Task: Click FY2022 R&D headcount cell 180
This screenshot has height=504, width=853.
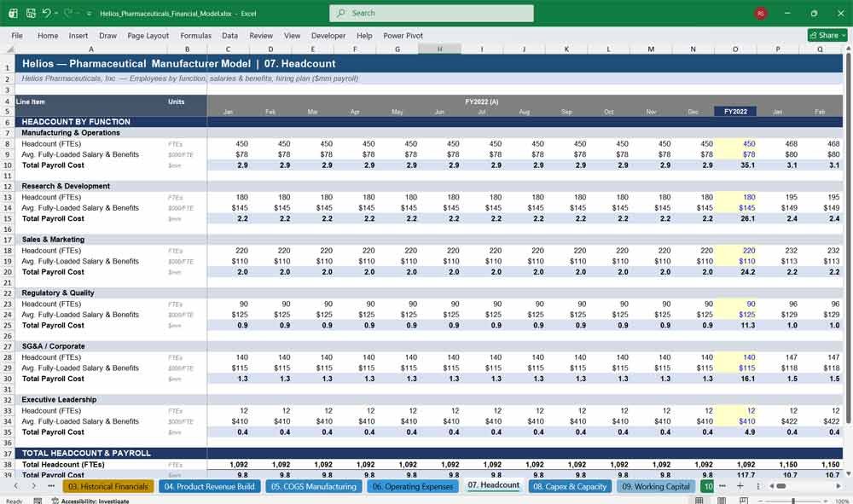Action: [x=735, y=197]
